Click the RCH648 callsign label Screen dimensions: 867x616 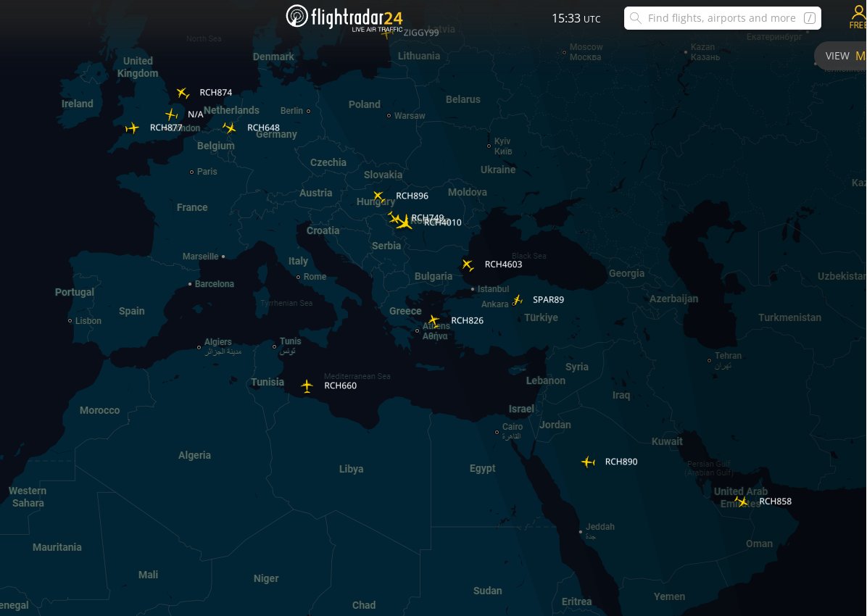coord(263,128)
